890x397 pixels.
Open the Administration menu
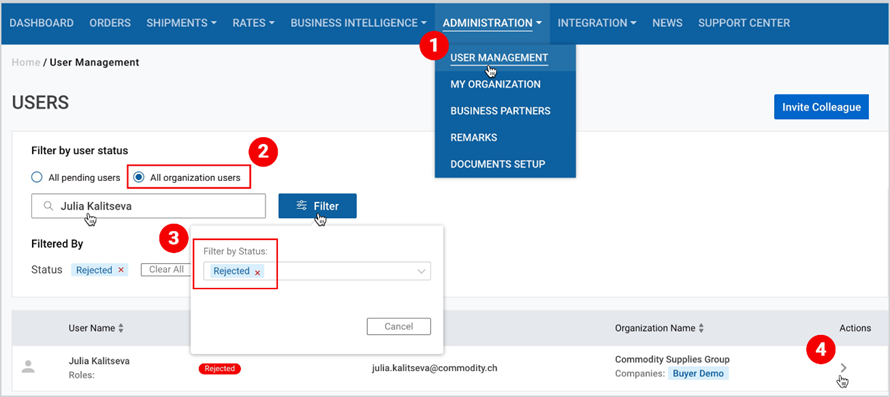point(493,23)
